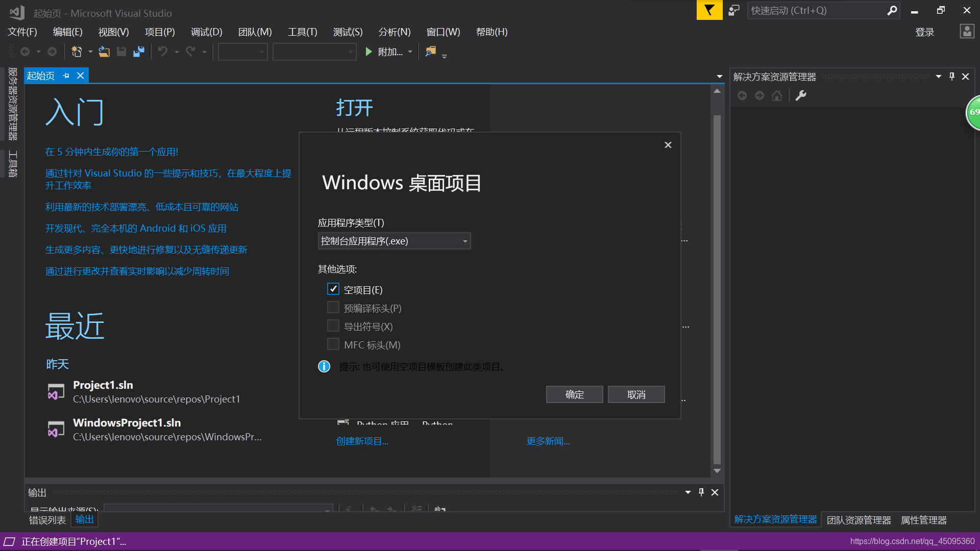This screenshot has height=551, width=980.
Task: Open the document tab list dropdown arrow
Action: [720, 77]
